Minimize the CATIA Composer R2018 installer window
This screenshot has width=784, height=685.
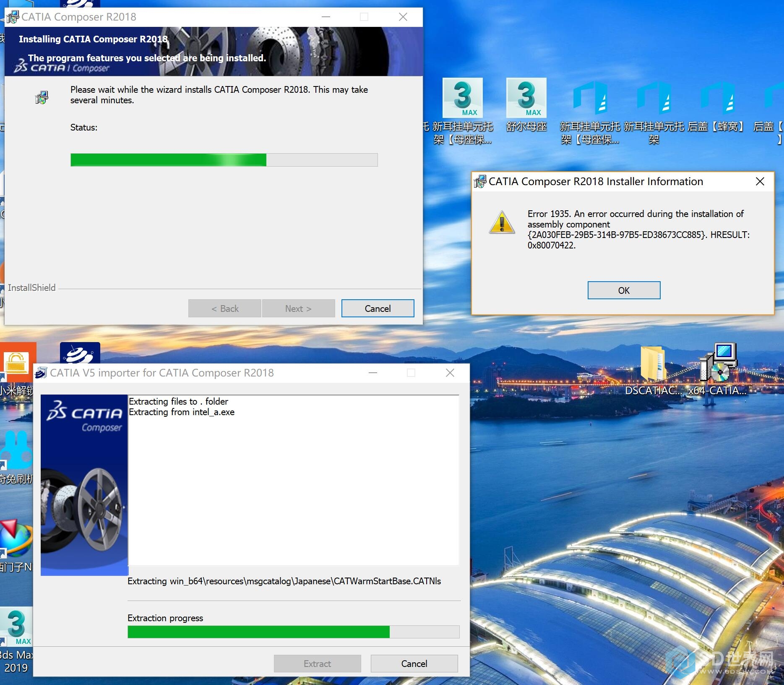point(326,17)
